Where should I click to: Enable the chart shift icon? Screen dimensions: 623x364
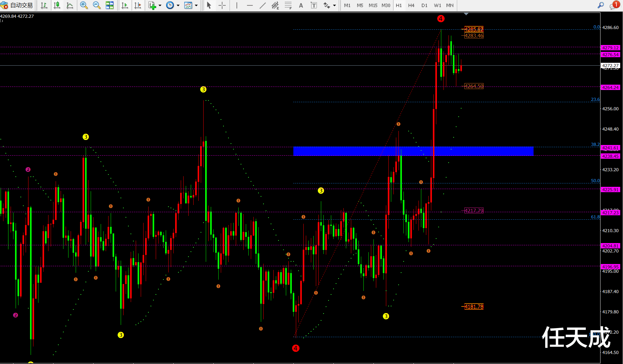pos(138,5)
